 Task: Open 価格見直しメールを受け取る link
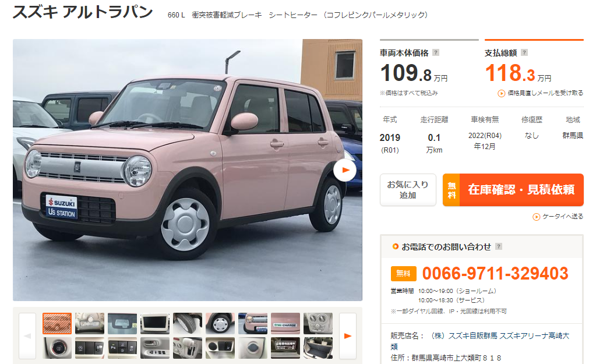point(545,93)
